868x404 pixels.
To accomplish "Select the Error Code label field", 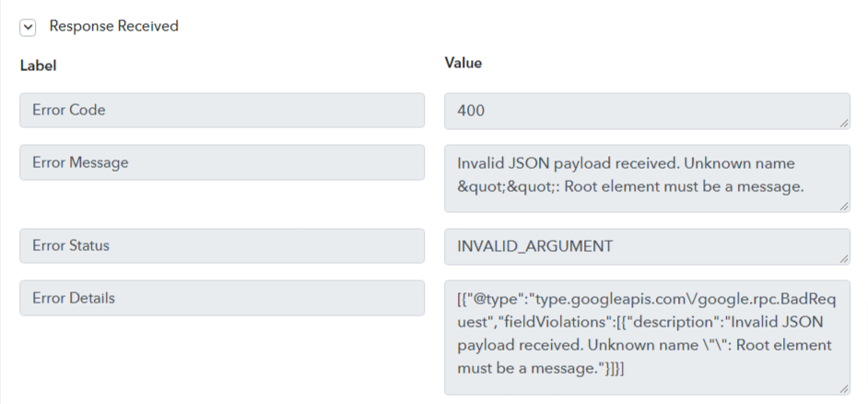I will (x=222, y=111).
